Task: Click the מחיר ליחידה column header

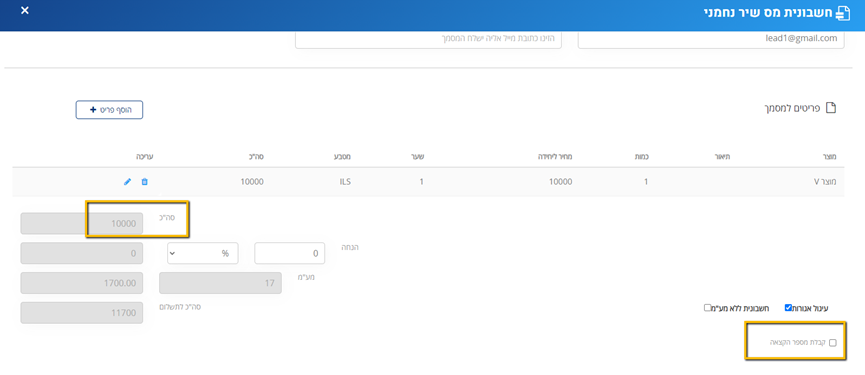Action: (554, 157)
